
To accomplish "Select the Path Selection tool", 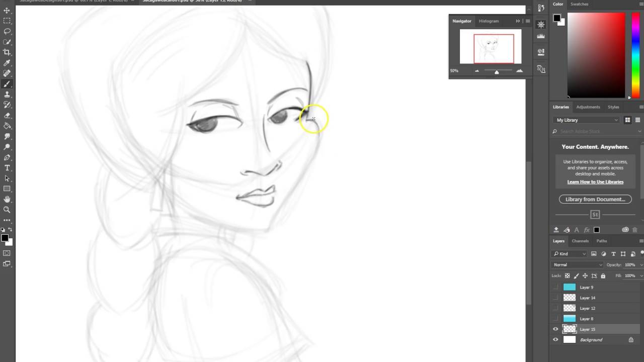I will click(7, 178).
